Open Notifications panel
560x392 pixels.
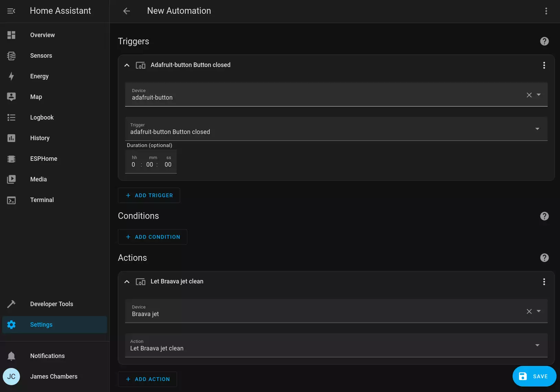coord(55,356)
